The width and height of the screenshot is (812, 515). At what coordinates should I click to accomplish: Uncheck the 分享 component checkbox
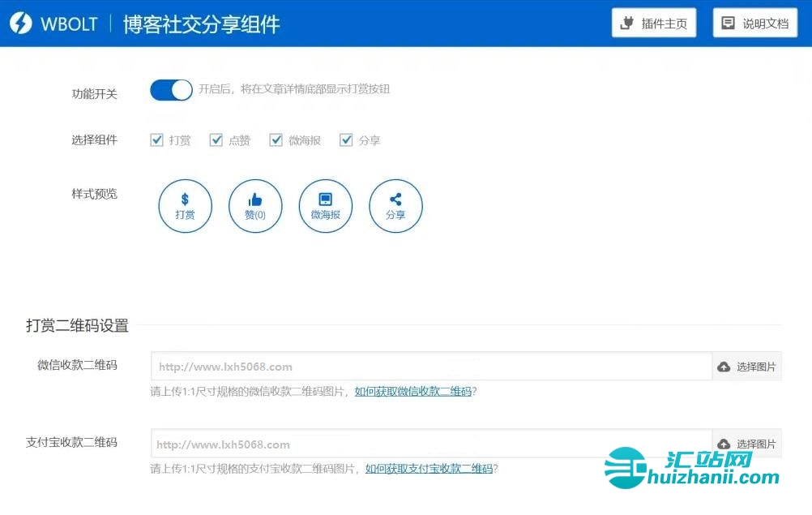(346, 139)
